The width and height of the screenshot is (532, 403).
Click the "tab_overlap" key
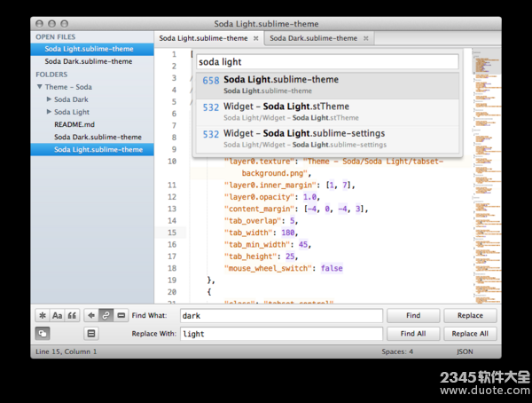(x=253, y=221)
